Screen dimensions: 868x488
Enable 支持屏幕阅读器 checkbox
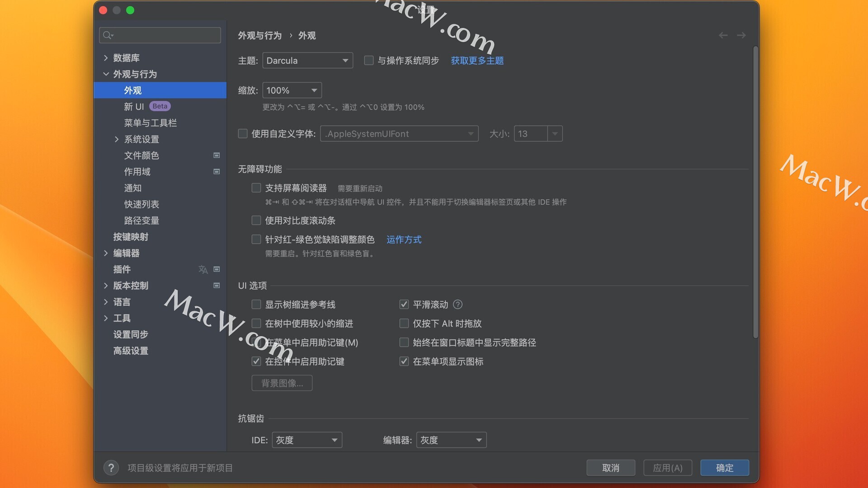(x=256, y=188)
